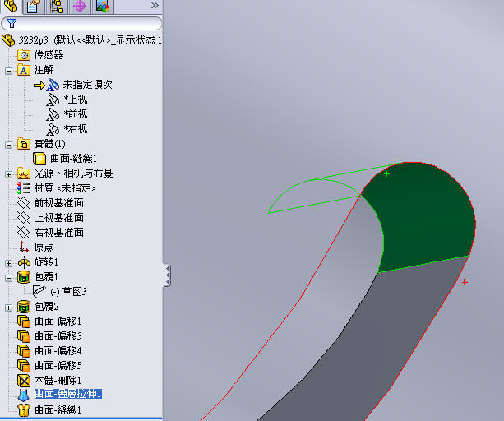The width and height of the screenshot is (504, 421).
Task: Select the (-) 草图3 sketch icon
Action: (39, 292)
